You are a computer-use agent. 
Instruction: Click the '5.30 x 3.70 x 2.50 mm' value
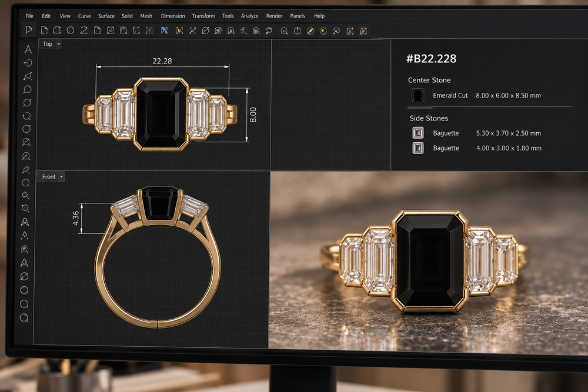click(508, 133)
